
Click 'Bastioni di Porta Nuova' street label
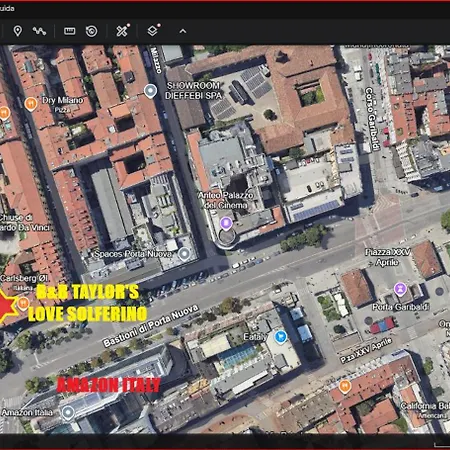click(x=151, y=326)
